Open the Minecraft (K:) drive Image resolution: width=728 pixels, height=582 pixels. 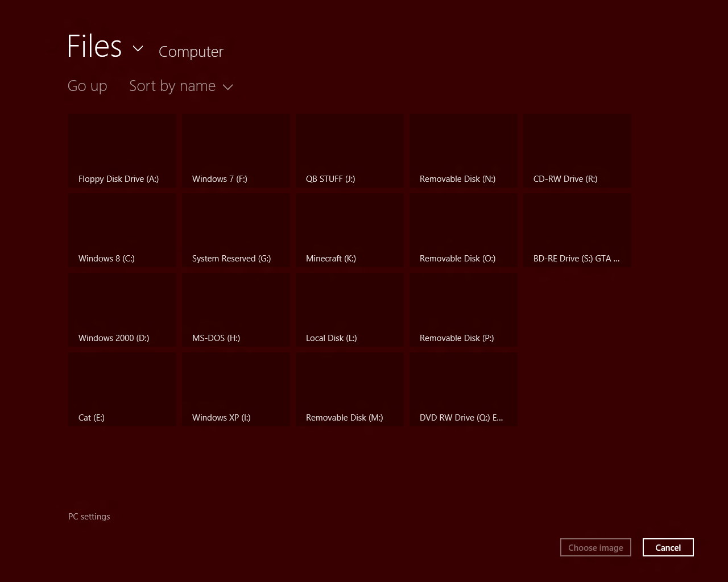[x=349, y=230]
